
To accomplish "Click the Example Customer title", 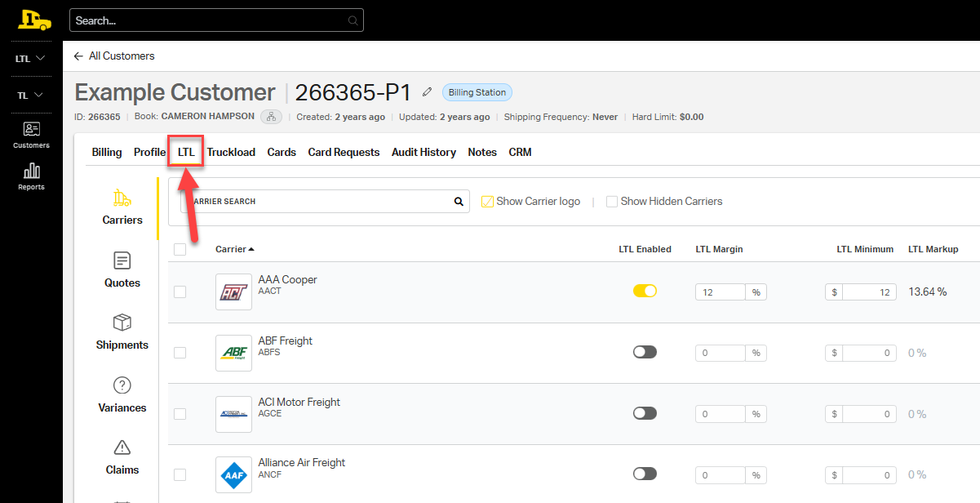I will tap(175, 92).
